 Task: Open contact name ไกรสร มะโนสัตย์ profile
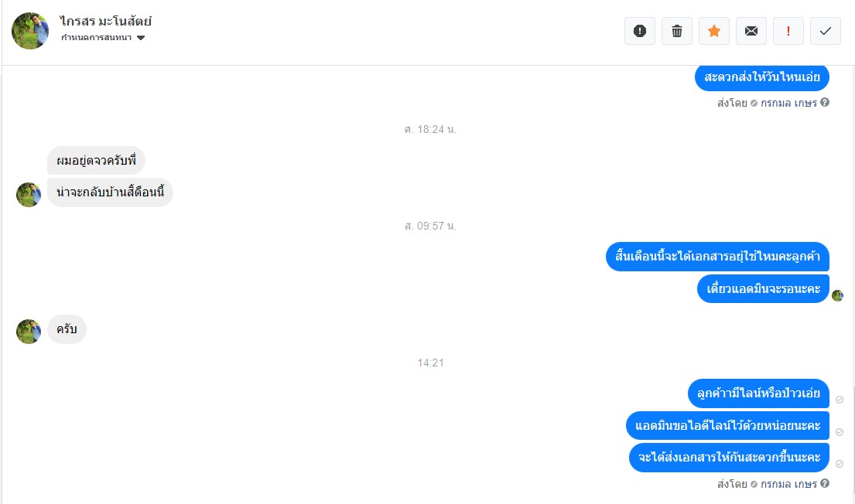point(106,21)
